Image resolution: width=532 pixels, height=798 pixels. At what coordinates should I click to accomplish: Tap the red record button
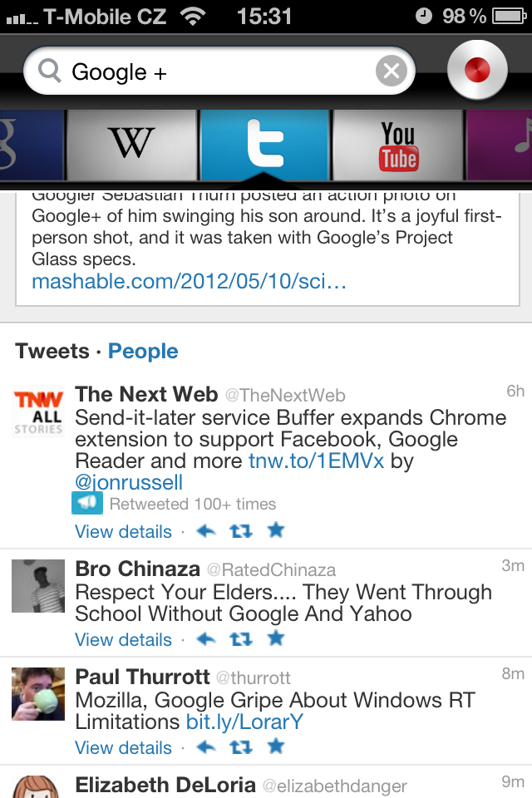tap(477, 71)
